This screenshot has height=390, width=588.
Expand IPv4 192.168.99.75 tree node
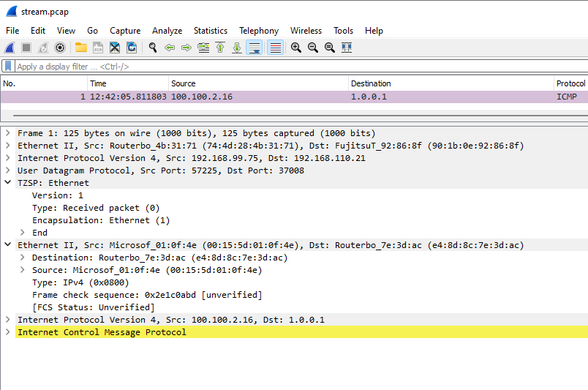click(7, 157)
